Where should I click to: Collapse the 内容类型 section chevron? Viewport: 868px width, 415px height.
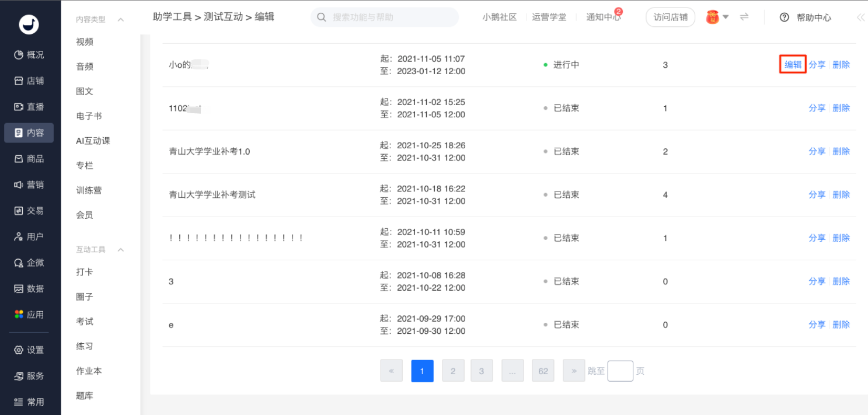point(121,20)
